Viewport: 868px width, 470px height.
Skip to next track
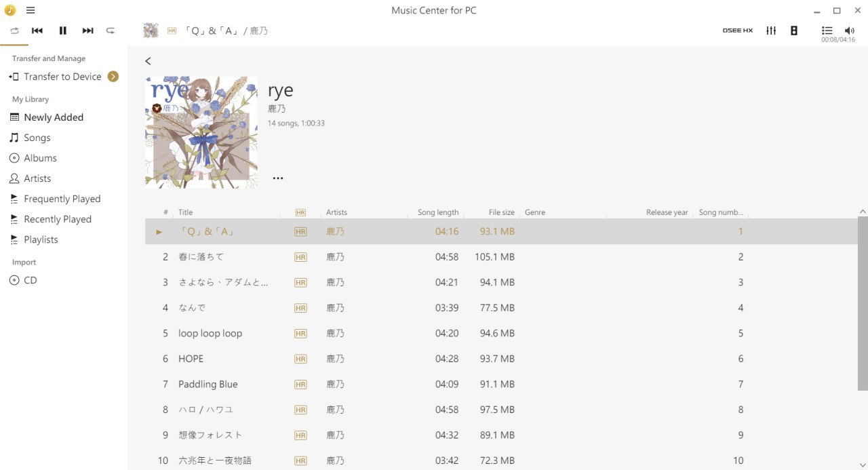[x=87, y=31]
